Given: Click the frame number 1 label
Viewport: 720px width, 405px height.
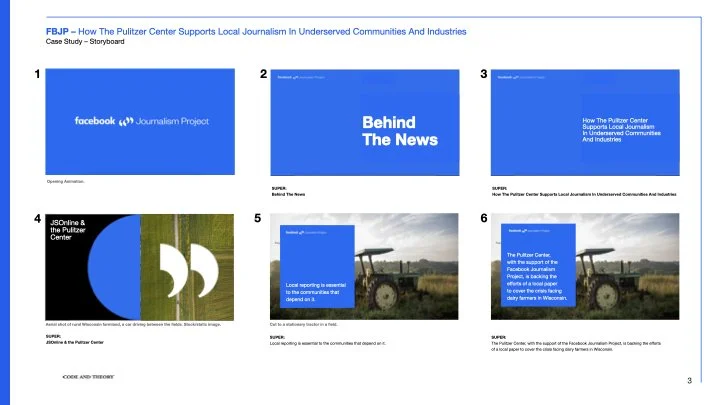Looking at the screenshot, I should tap(37, 74).
